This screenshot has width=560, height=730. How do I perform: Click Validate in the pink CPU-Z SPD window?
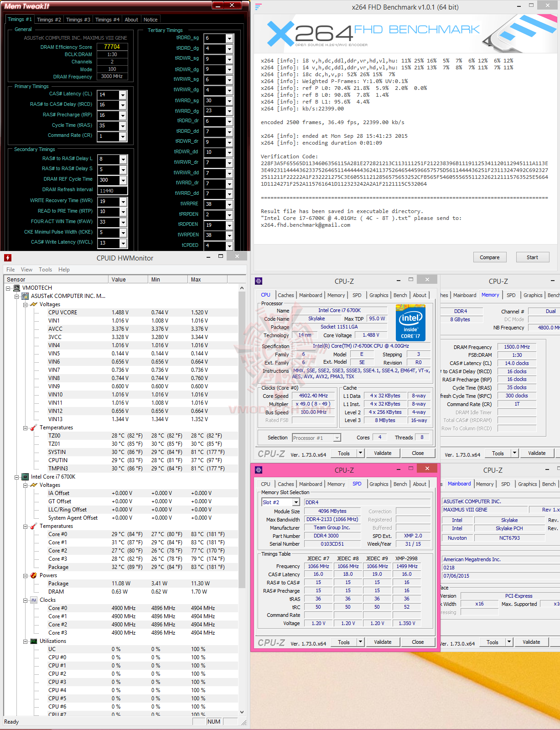click(x=383, y=642)
